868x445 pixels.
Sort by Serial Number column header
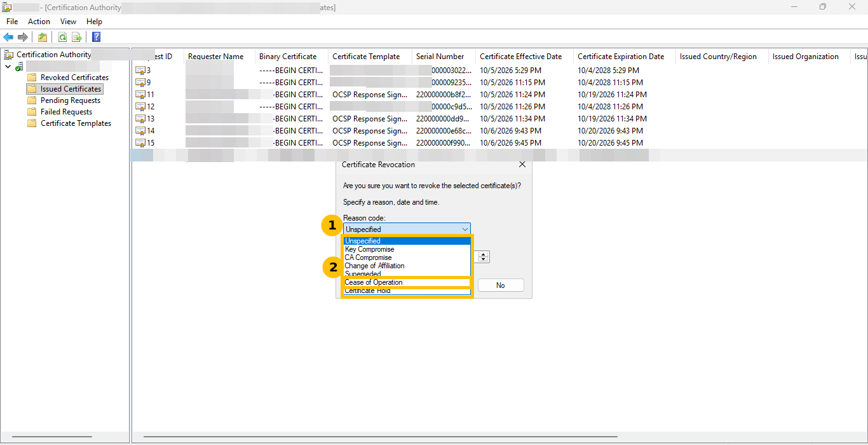tap(444, 56)
